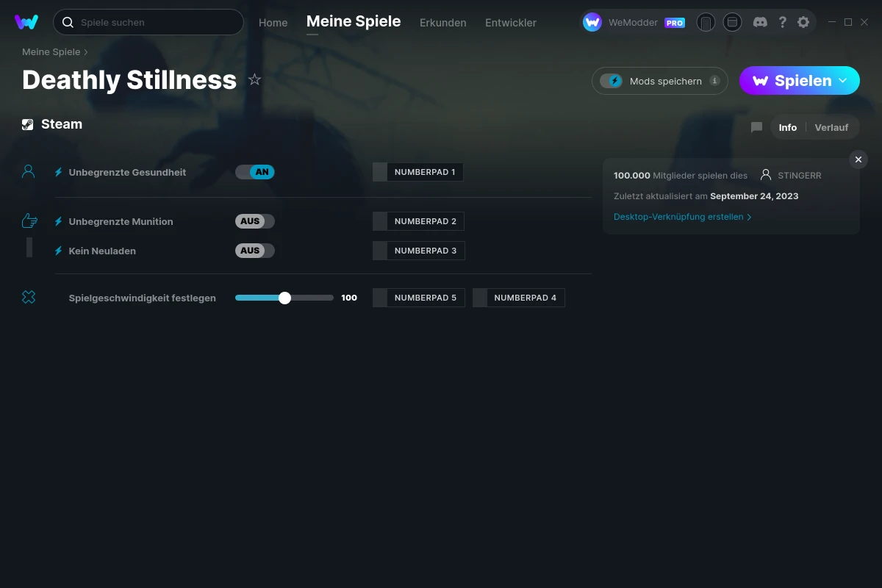This screenshot has height=588, width=882.
Task: Click lightning icon beside Unbegrenzte Munition
Action: 59,221
